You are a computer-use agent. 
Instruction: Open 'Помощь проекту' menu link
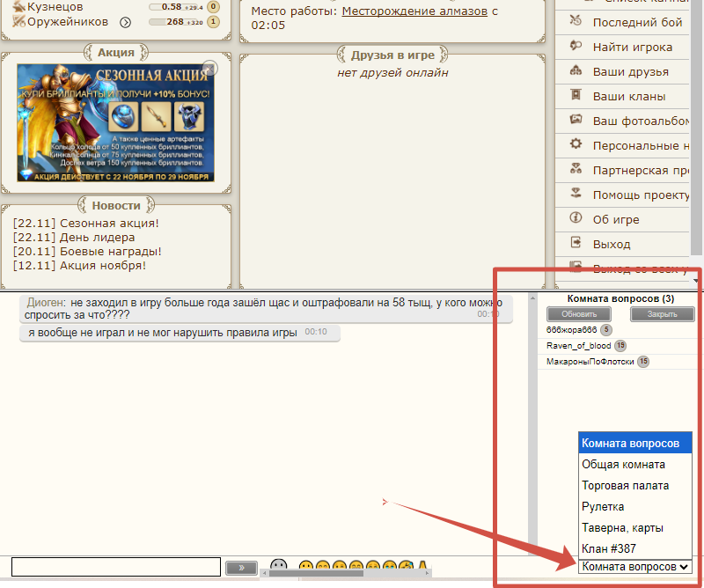click(x=641, y=195)
